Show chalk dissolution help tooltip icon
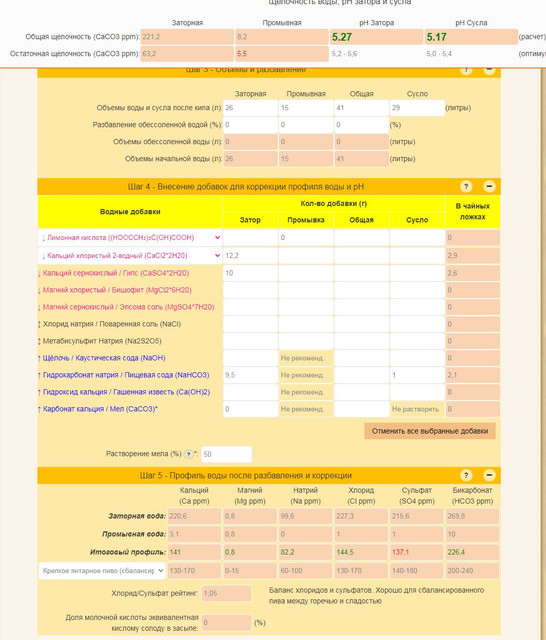546x640 pixels. point(188,454)
